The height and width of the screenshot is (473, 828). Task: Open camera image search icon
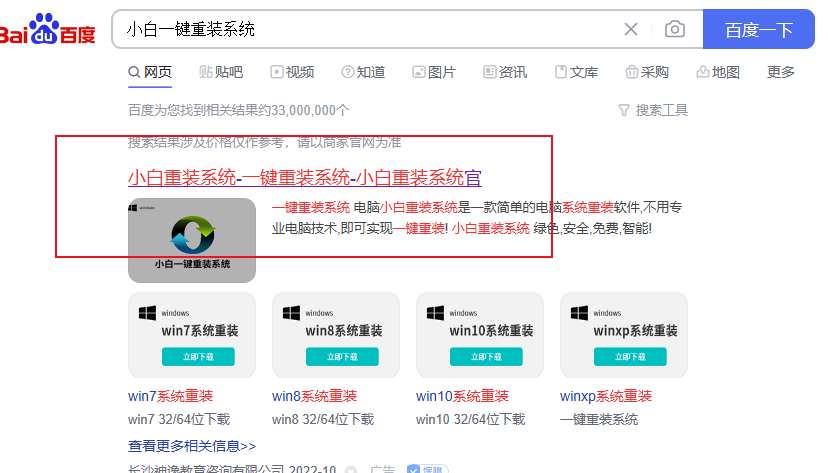(675, 29)
